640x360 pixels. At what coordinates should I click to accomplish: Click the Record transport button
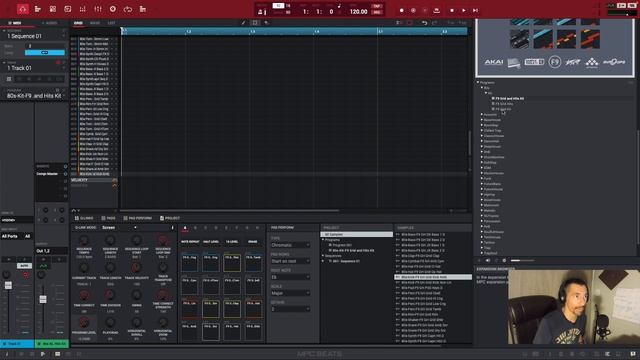[x=402, y=11]
